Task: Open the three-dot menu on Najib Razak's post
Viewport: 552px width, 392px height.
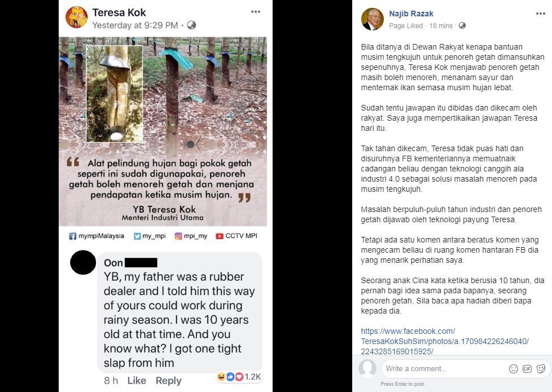Action: point(541,13)
